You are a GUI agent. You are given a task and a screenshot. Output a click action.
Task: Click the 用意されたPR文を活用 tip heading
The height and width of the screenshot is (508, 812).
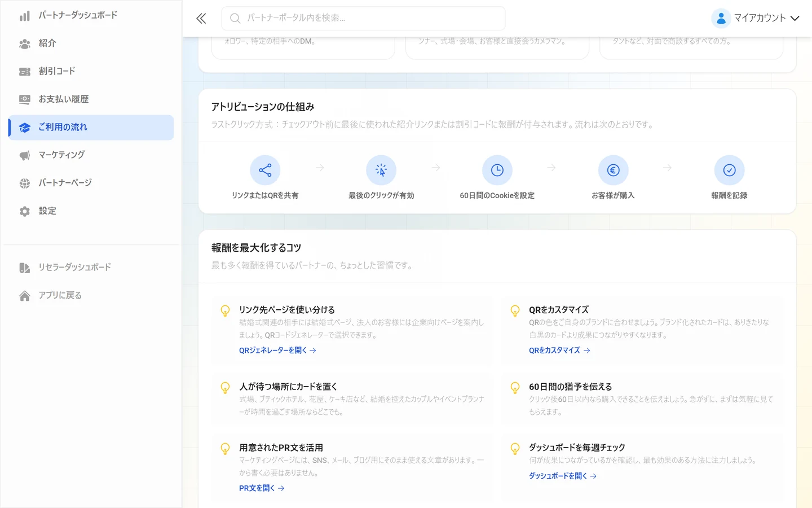(x=281, y=448)
